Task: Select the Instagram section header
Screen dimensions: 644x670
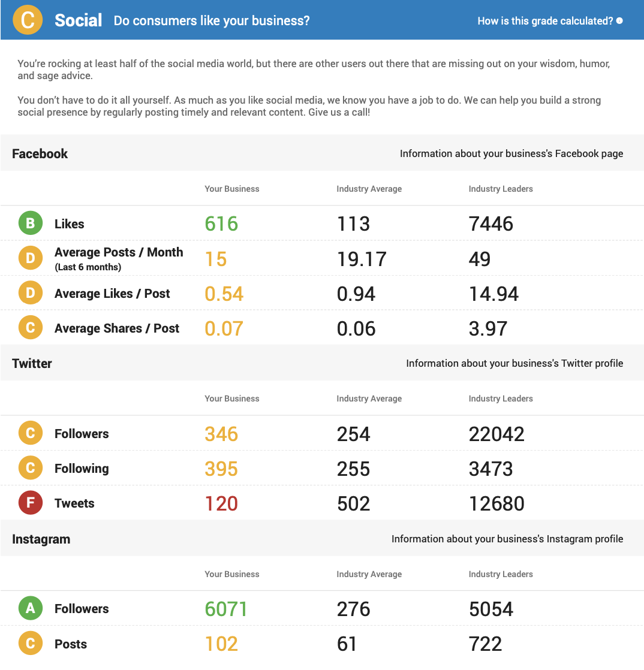Action: click(x=41, y=539)
